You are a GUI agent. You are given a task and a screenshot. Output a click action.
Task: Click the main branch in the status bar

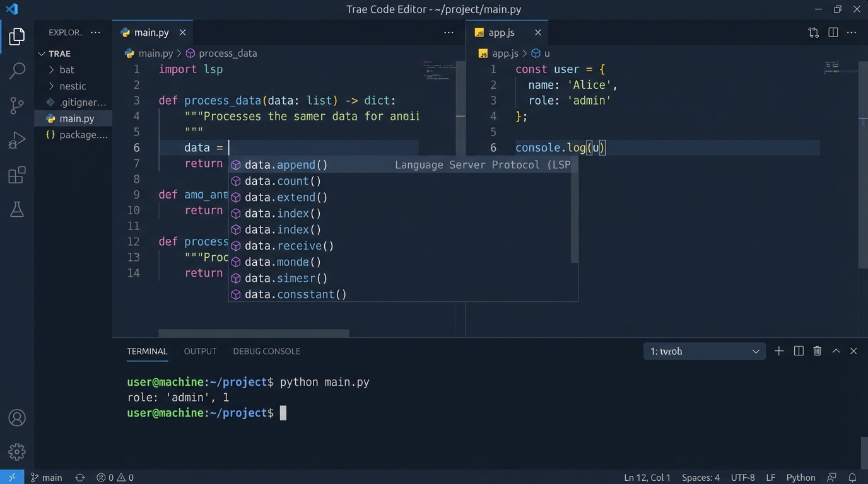(x=47, y=477)
